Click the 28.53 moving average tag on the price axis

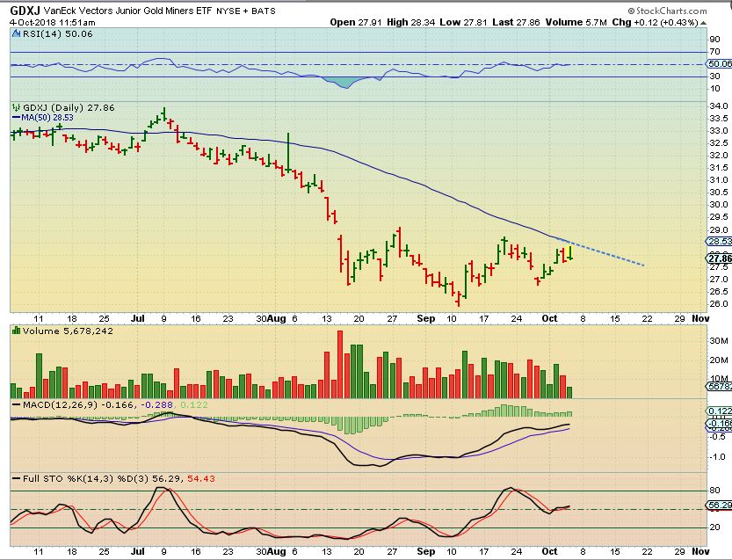720,241
